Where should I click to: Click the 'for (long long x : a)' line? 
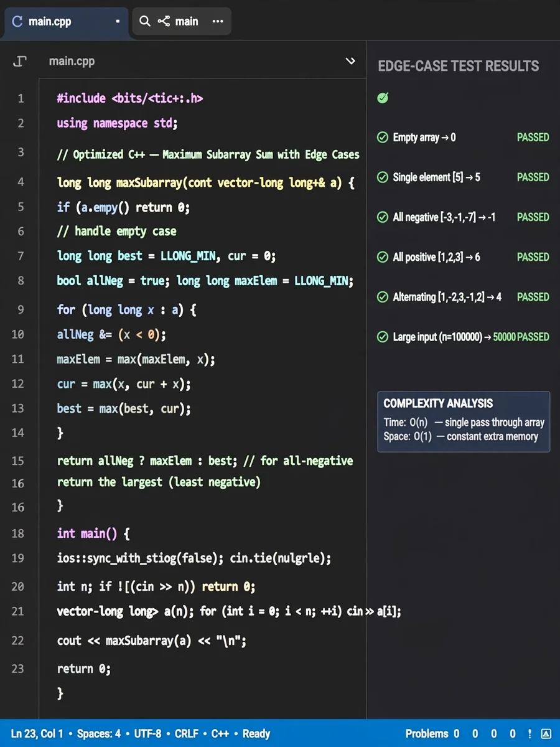[127, 309]
